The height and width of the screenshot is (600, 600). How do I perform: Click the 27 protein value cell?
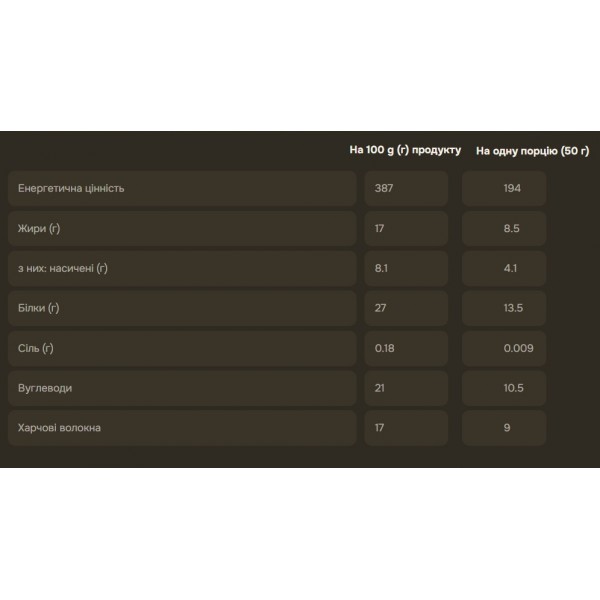point(406,308)
